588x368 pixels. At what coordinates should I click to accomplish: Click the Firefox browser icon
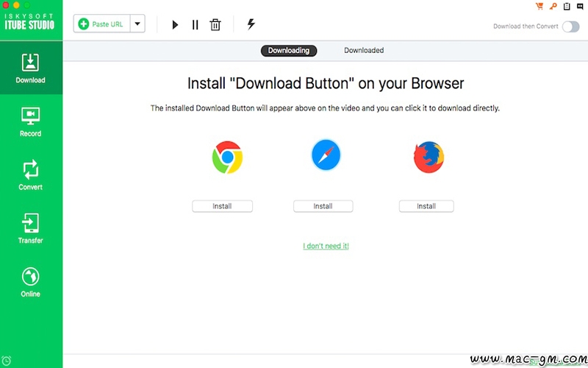pyautogui.click(x=429, y=157)
